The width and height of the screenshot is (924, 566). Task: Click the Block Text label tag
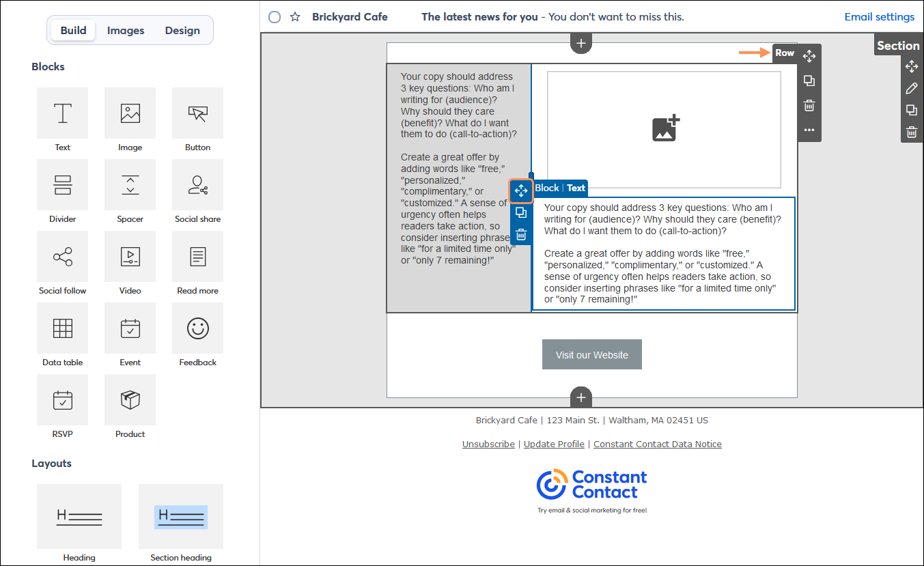coord(560,188)
